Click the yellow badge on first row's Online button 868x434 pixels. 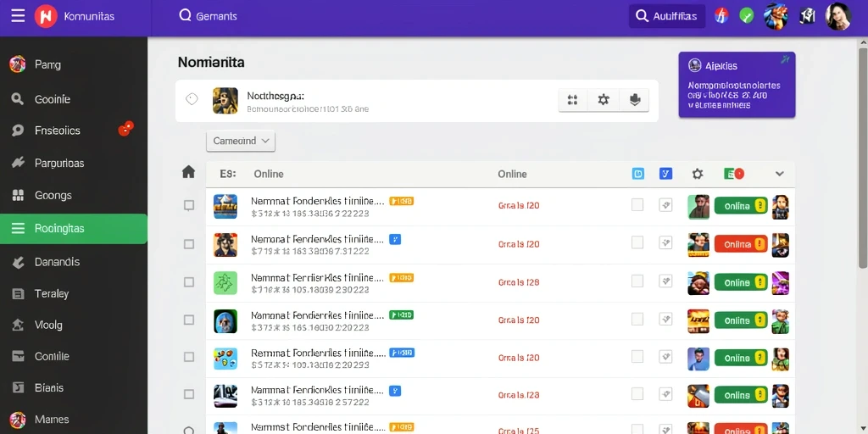point(759,206)
